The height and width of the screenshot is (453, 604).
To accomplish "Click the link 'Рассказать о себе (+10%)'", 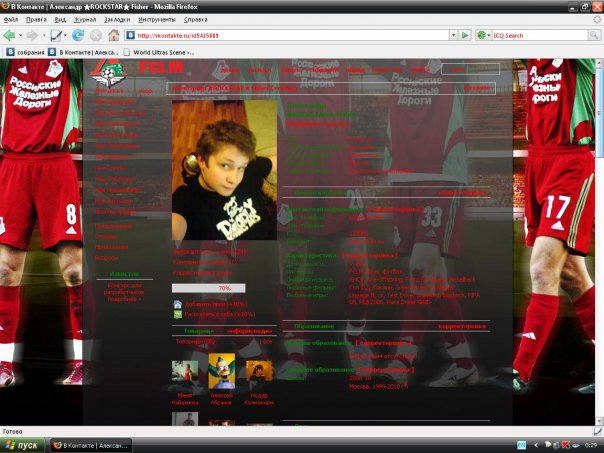I will click(220, 314).
